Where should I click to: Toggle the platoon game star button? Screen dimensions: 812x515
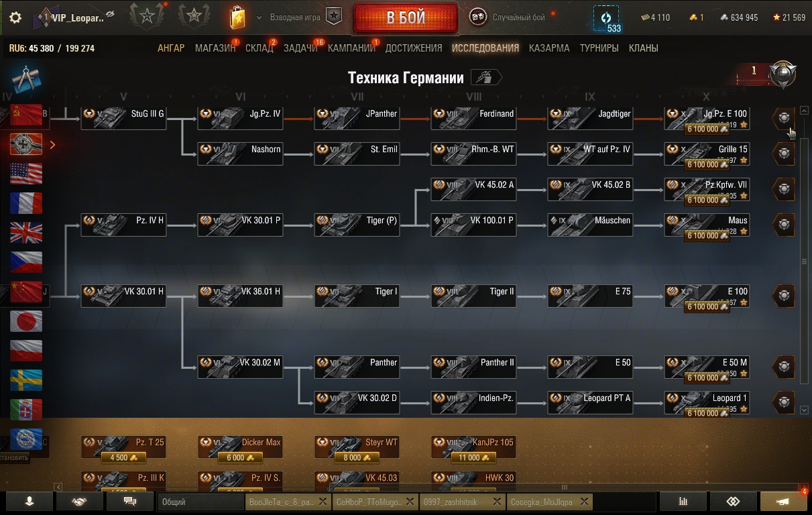[x=334, y=17]
